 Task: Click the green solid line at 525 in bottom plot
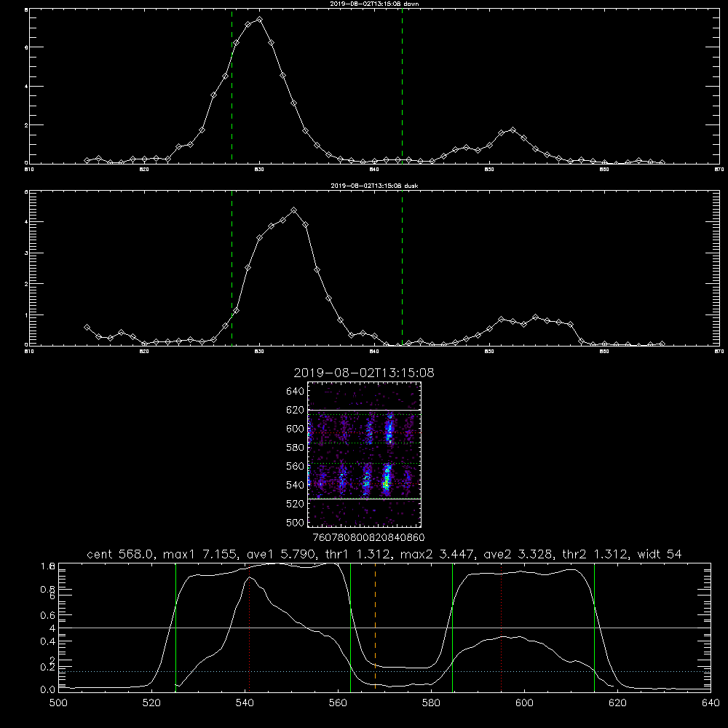175,627
